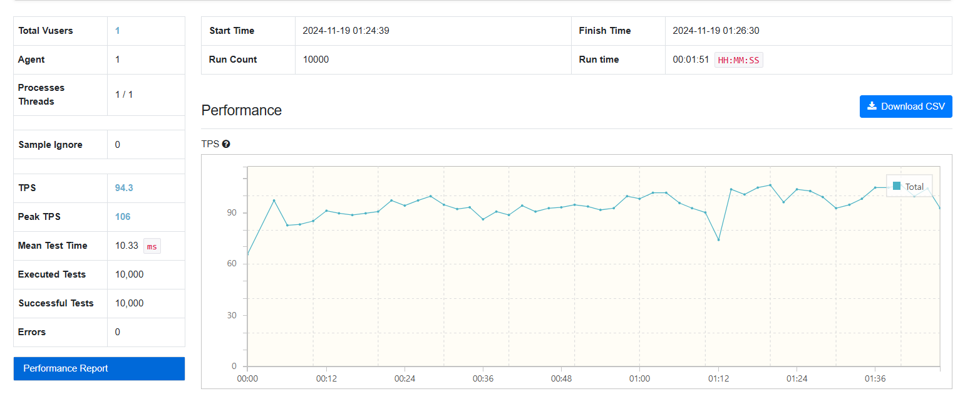
Task: Click the 30 y-axis label
Action: [232, 315]
